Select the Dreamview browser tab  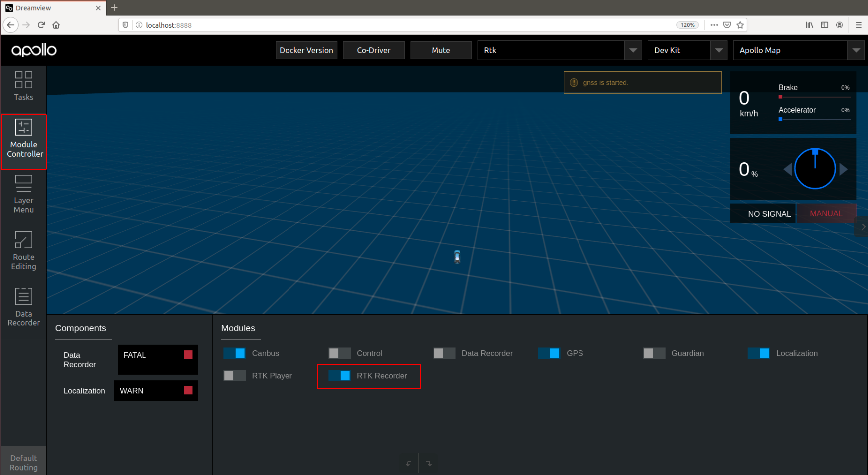(53, 8)
